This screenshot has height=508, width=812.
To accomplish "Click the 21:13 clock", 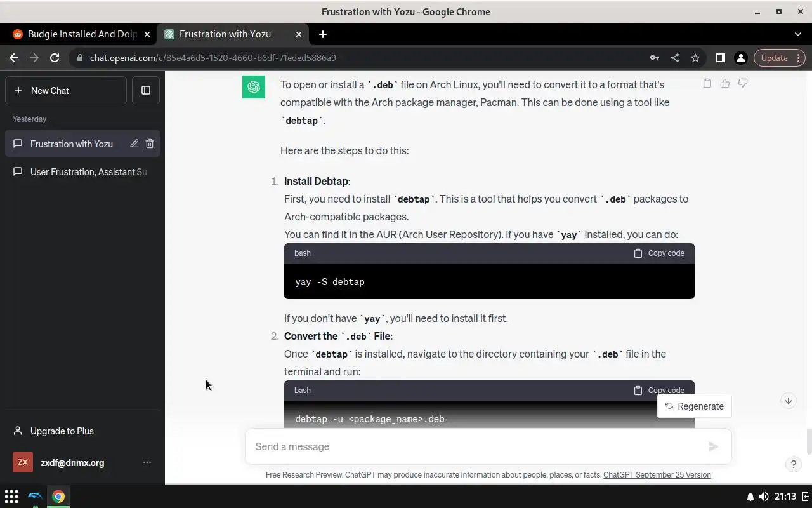I will click(785, 497).
